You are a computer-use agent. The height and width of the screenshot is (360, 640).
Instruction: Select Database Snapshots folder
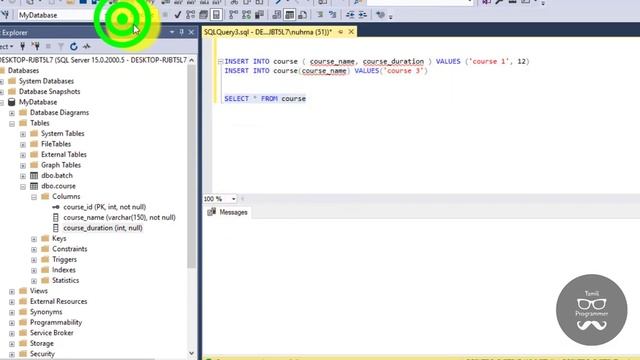(x=49, y=92)
